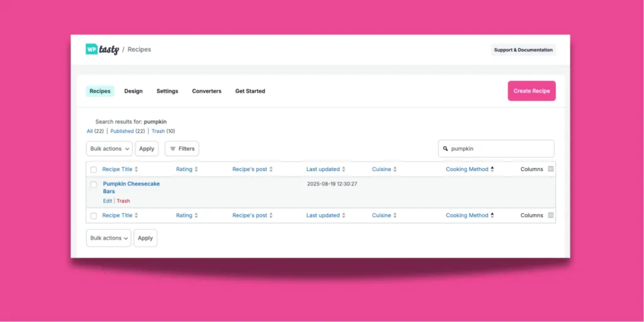This screenshot has height=322, width=644.
Task: Click the Recipes breadcrumb text
Action: [x=139, y=49]
